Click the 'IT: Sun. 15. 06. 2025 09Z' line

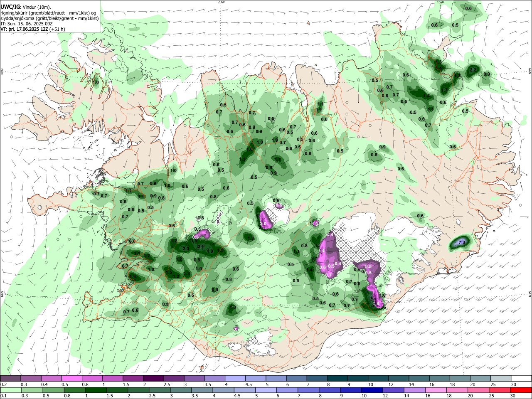26,24
